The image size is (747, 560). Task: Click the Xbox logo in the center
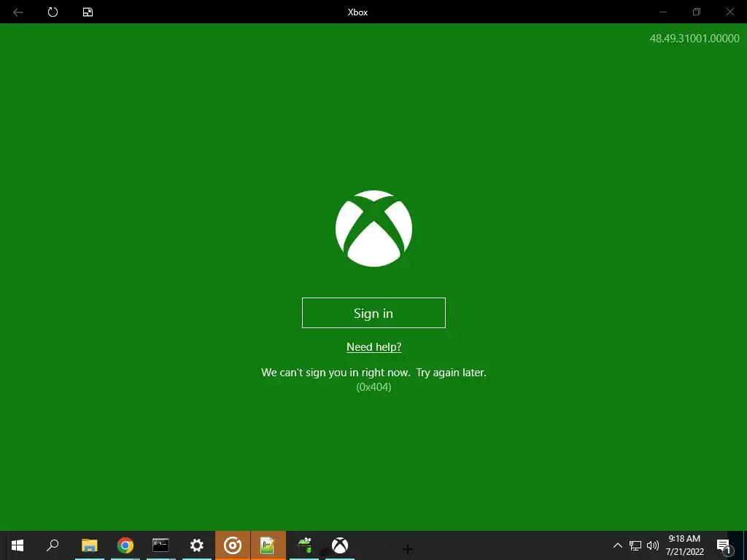pyautogui.click(x=373, y=228)
